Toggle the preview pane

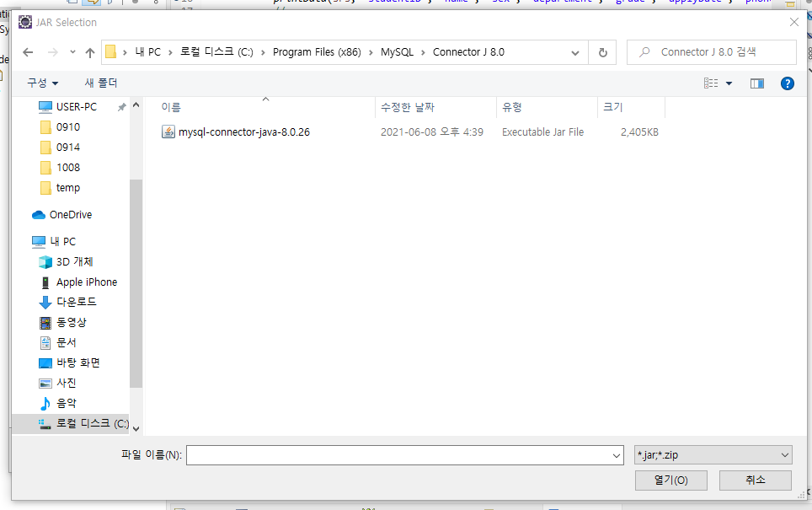click(757, 83)
